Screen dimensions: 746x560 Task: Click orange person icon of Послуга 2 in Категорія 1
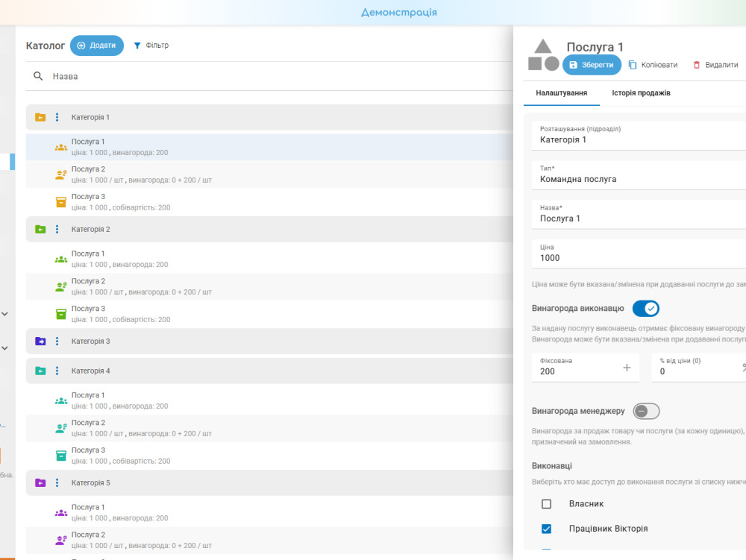tap(61, 175)
